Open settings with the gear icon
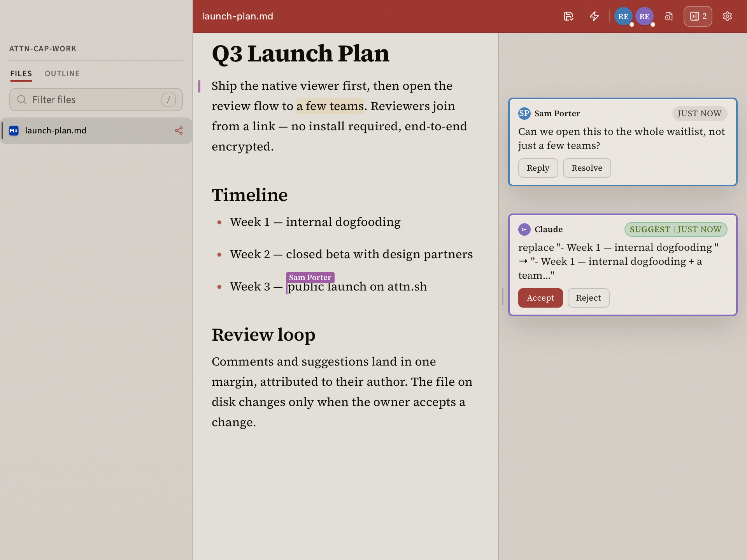This screenshot has height=560, width=747. 727,16
